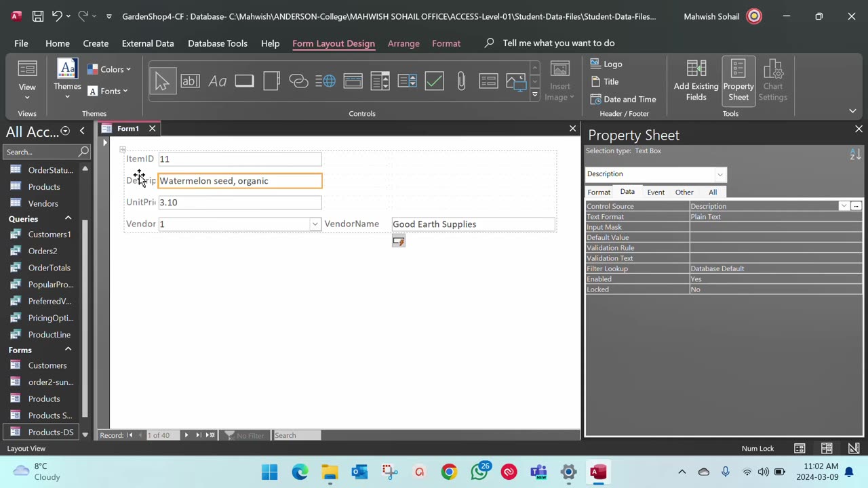
Task: Click Build (...) button for Control Source
Action: tap(856, 206)
